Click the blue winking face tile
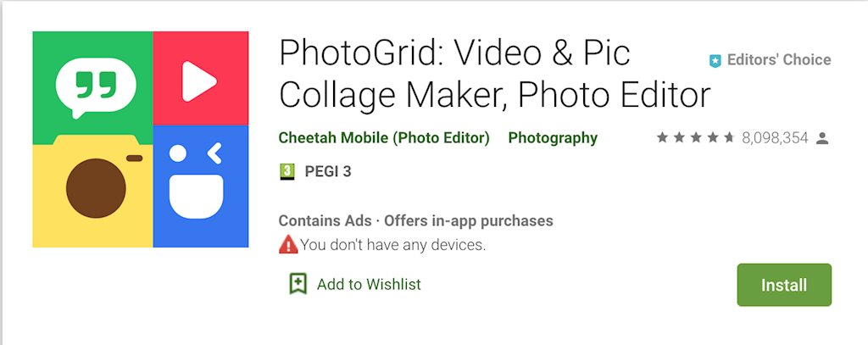This screenshot has height=345, width=868. tap(200, 186)
